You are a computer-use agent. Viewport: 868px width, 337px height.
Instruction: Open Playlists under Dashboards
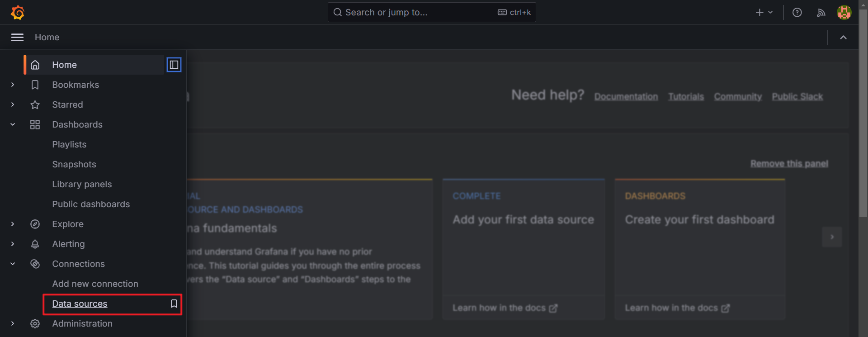[x=69, y=144]
